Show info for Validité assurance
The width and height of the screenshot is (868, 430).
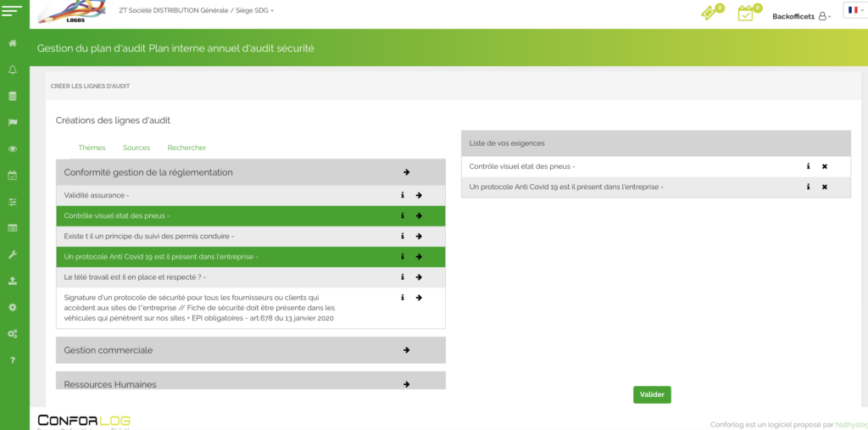pyautogui.click(x=403, y=195)
